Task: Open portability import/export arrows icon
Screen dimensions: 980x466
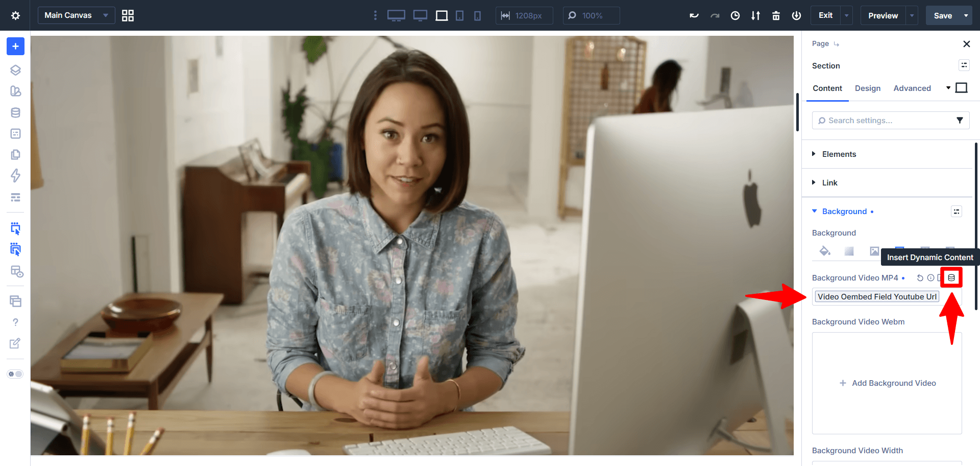Action: click(x=755, y=15)
